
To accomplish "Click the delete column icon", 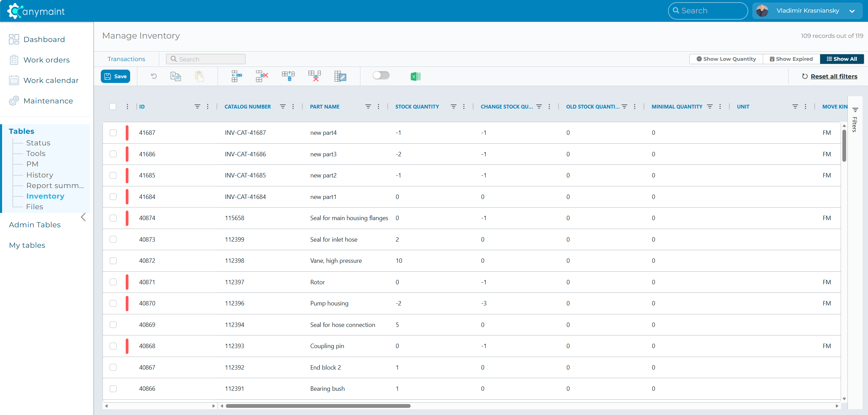I will [314, 76].
